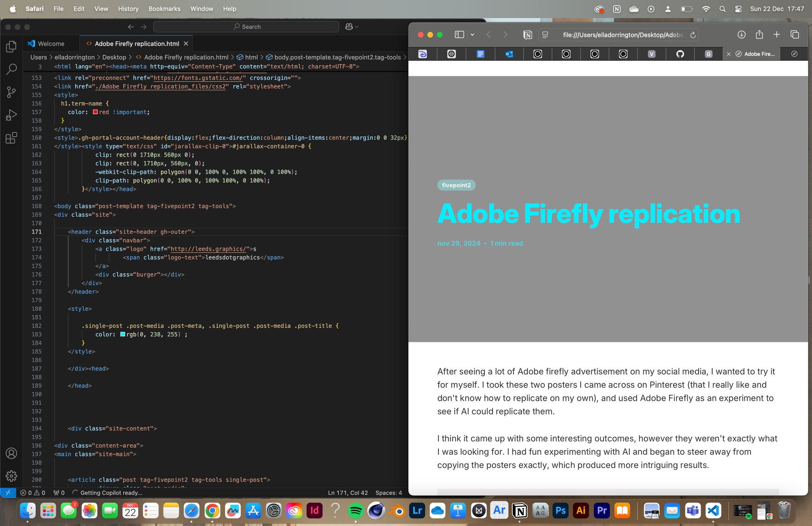The width and height of the screenshot is (812, 526).
Task: Open the Manage gear menu in VS Code
Action: click(x=11, y=476)
